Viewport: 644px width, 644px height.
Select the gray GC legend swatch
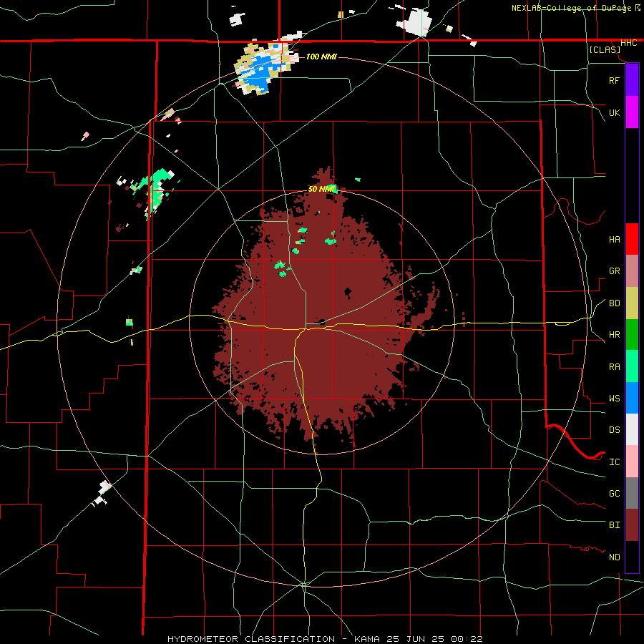point(632,493)
